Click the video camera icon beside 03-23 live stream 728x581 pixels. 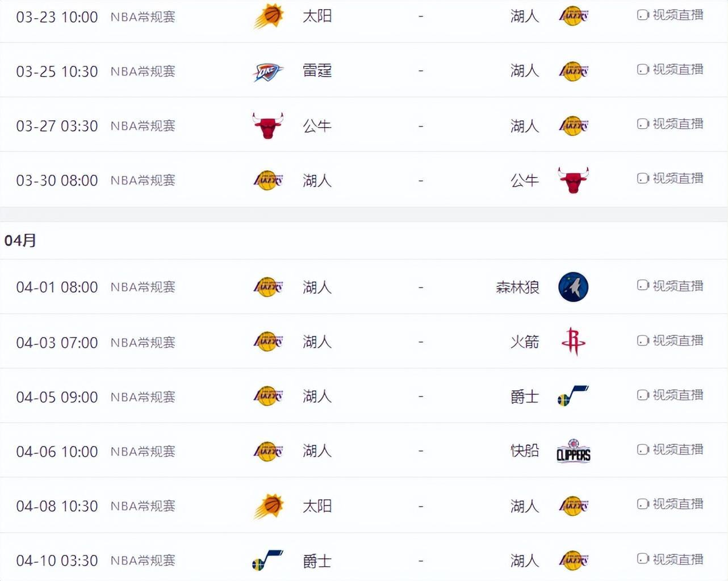tap(642, 16)
